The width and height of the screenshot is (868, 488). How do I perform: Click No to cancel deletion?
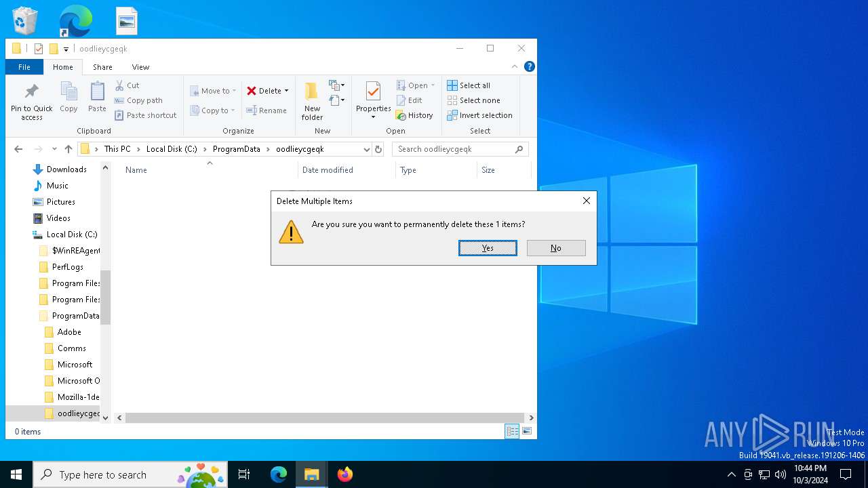coord(556,248)
